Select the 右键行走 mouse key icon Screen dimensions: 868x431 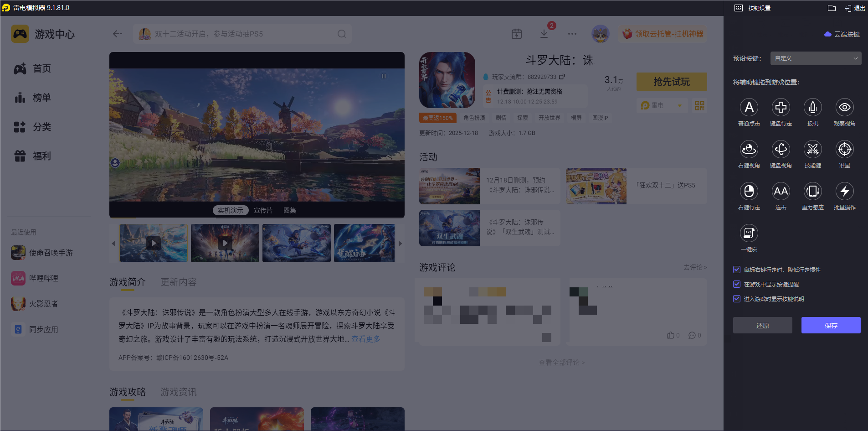[x=749, y=191]
